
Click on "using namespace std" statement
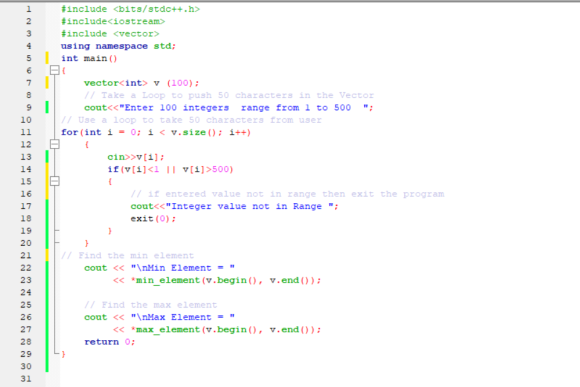click(x=118, y=46)
